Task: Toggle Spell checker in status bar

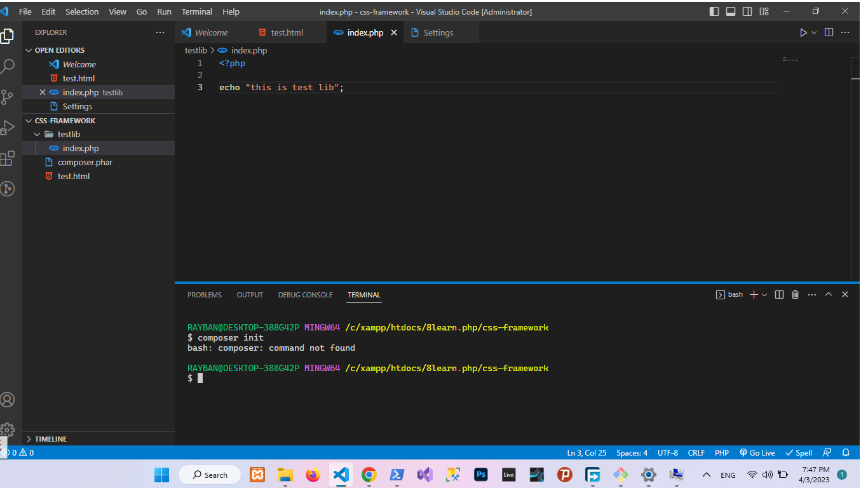Action: [x=799, y=453]
